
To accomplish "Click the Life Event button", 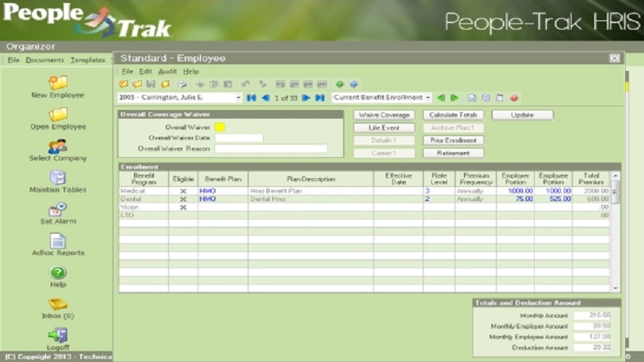I will click(x=384, y=128).
